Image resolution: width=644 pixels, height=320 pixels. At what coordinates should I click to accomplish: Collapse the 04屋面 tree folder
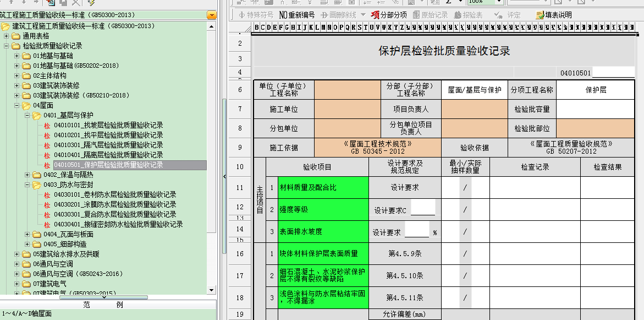tap(16, 105)
